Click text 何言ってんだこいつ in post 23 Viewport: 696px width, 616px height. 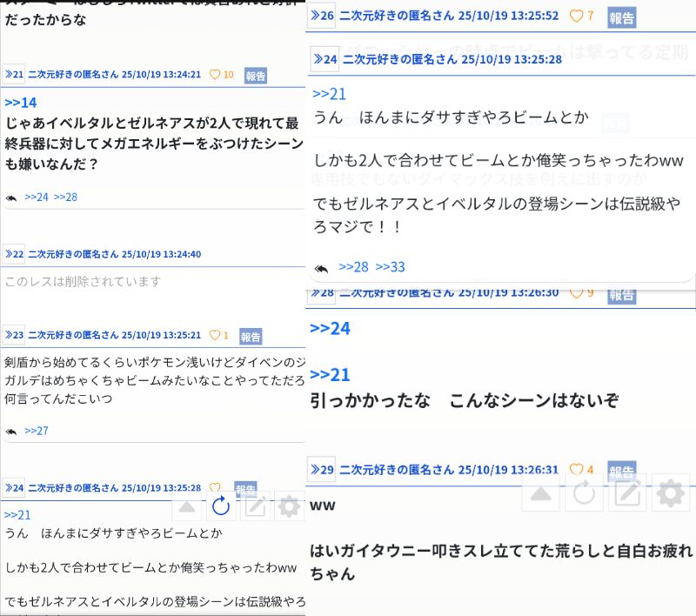58,398
